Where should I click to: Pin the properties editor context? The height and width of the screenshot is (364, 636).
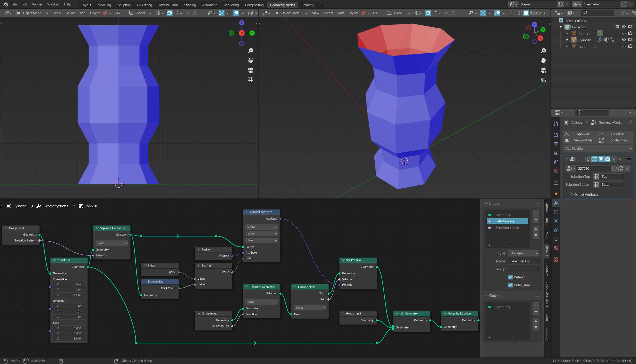click(x=630, y=122)
